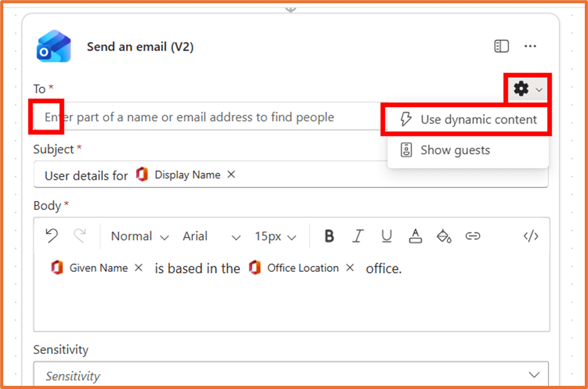Remove the Display Name token from Subject

pyautogui.click(x=231, y=175)
